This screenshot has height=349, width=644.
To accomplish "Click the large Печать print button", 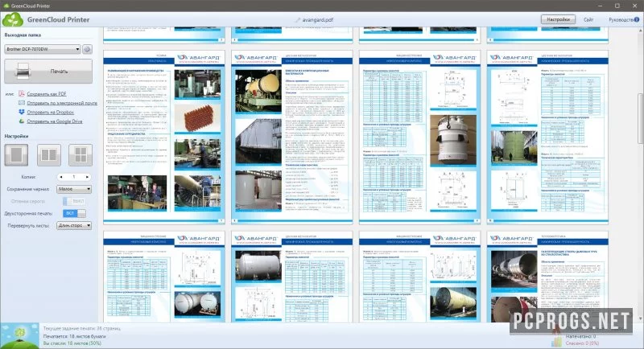I will pos(48,71).
